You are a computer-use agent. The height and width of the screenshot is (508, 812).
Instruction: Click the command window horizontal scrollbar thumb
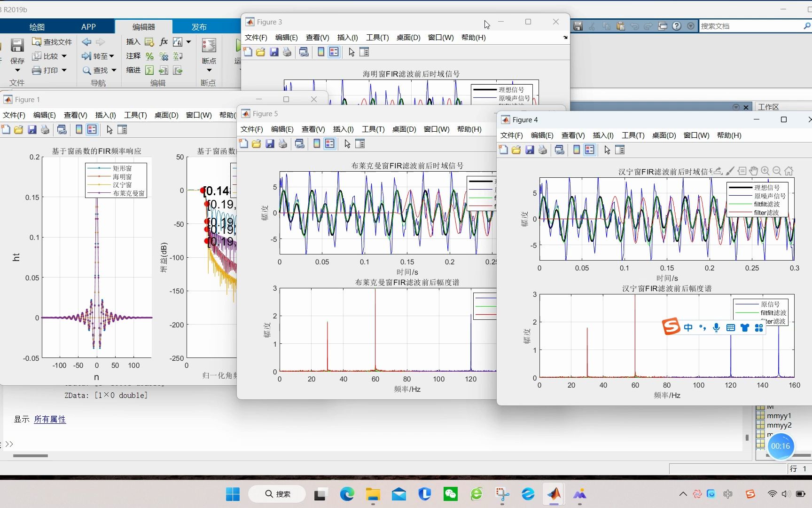pos(31,456)
